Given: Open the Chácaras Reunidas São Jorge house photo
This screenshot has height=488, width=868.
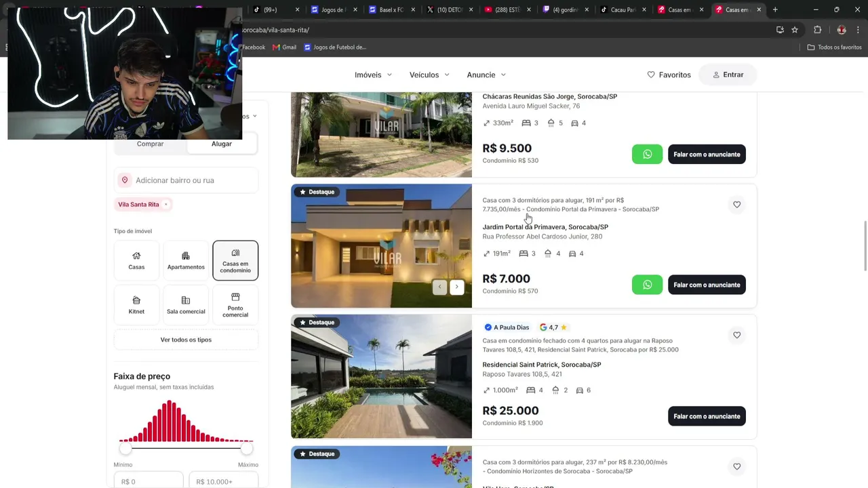Looking at the screenshot, I should (x=381, y=134).
